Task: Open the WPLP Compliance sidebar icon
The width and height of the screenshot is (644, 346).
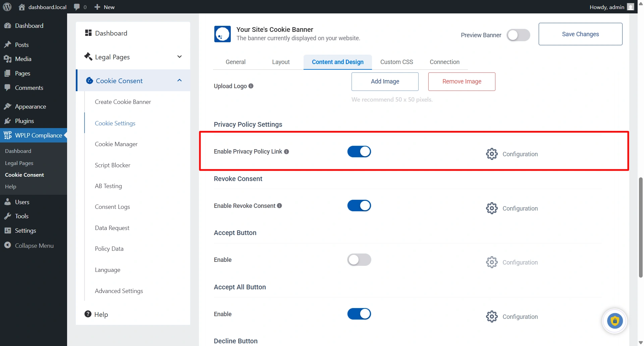Action: coord(8,135)
